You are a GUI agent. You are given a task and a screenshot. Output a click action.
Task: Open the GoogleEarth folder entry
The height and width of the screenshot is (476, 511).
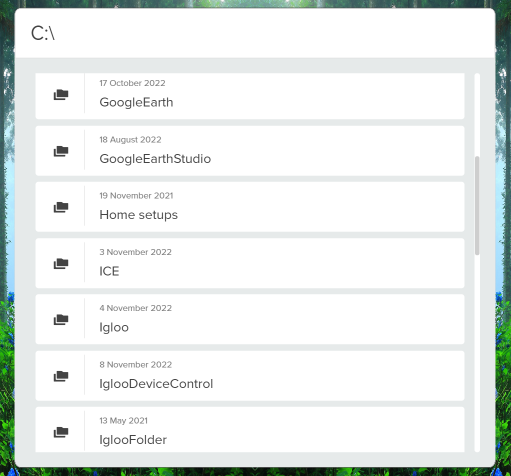pos(250,96)
